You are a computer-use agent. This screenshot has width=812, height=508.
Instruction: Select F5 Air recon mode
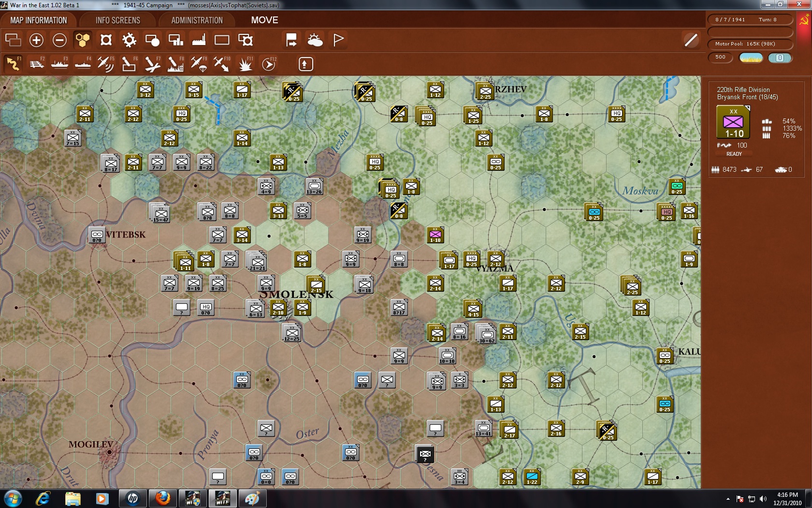[105, 64]
